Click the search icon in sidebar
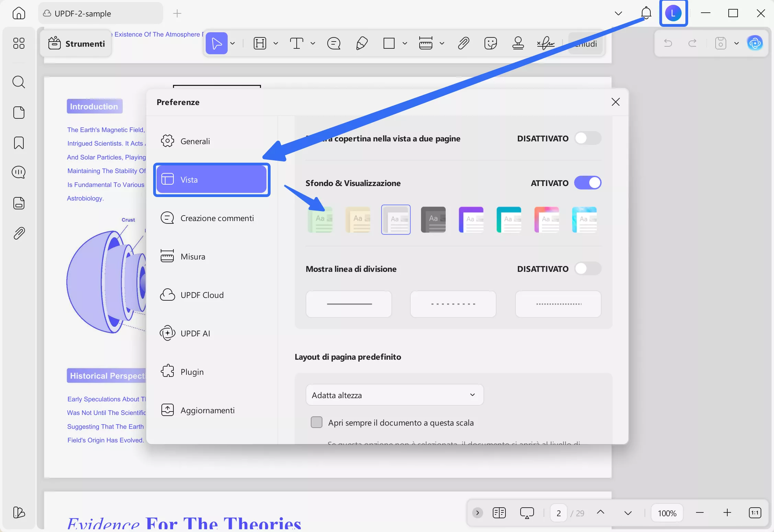This screenshot has width=774, height=532. pos(19,82)
